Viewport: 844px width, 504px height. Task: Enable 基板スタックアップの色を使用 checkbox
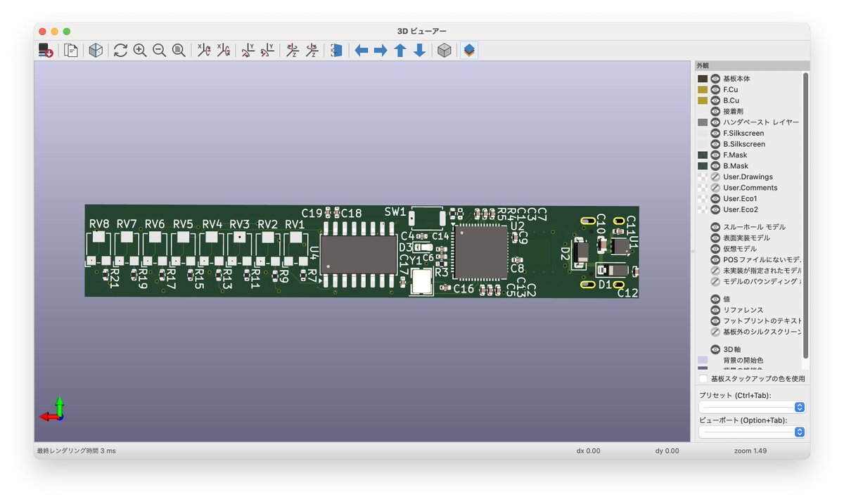click(703, 378)
